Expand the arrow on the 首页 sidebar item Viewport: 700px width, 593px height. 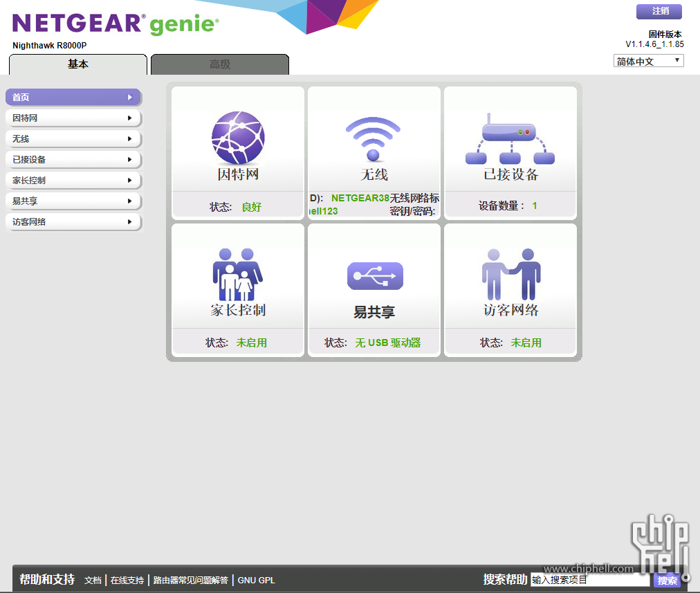(x=130, y=97)
